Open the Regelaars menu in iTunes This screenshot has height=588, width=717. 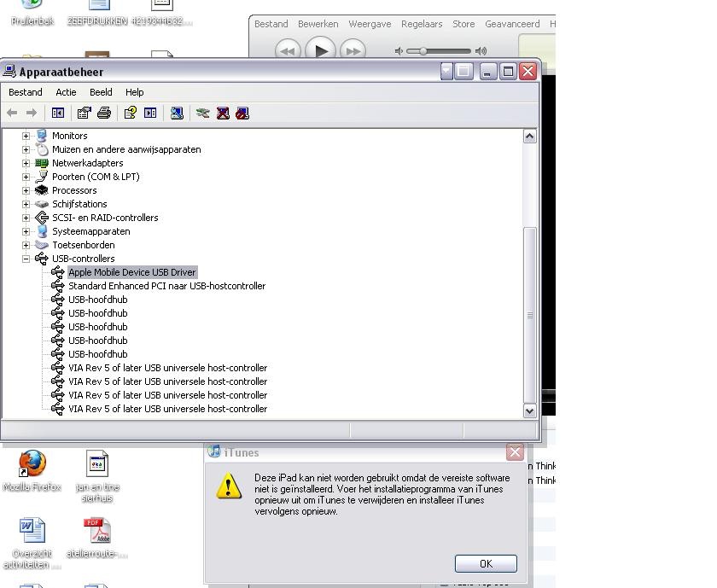point(422,24)
